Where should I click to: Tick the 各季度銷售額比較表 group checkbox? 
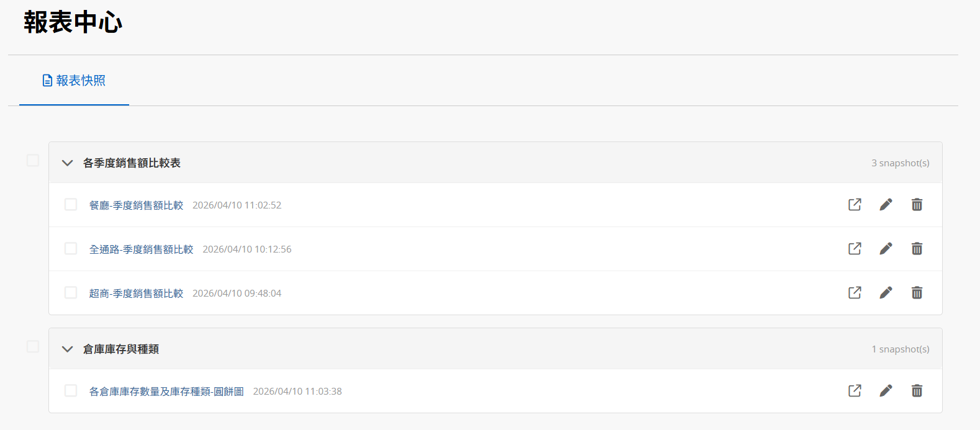(33, 161)
